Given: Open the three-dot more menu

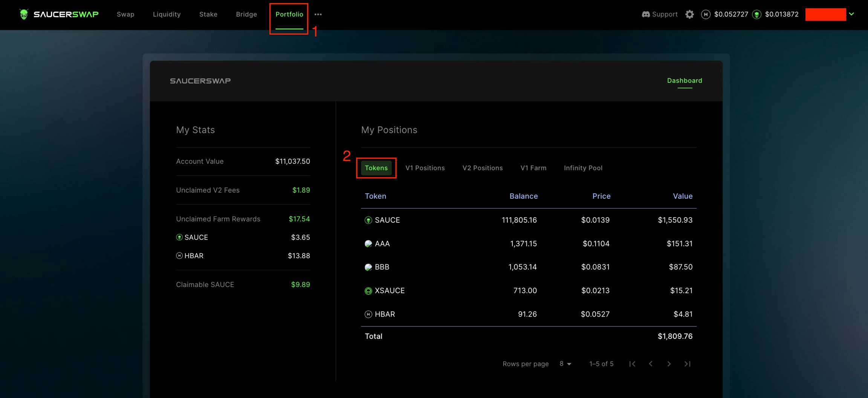Looking at the screenshot, I should (318, 14).
